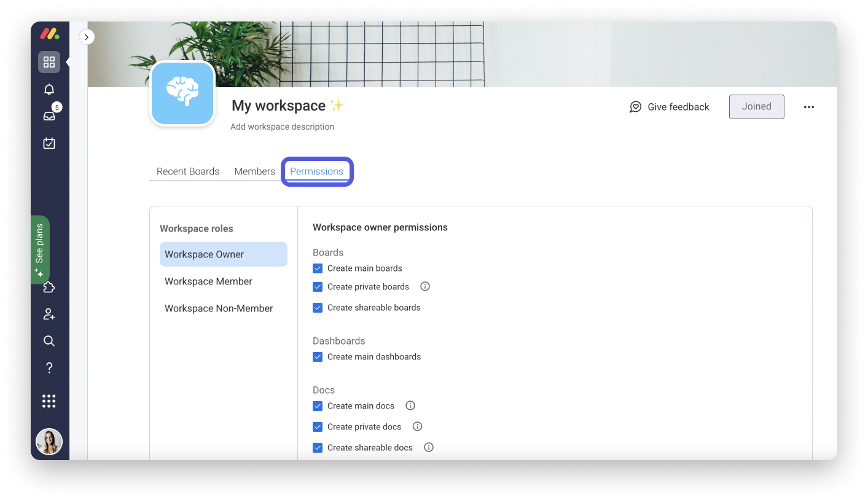Switch to the Recent Boards tab
Image resolution: width=868 pixels, height=500 pixels.
[188, 171]
